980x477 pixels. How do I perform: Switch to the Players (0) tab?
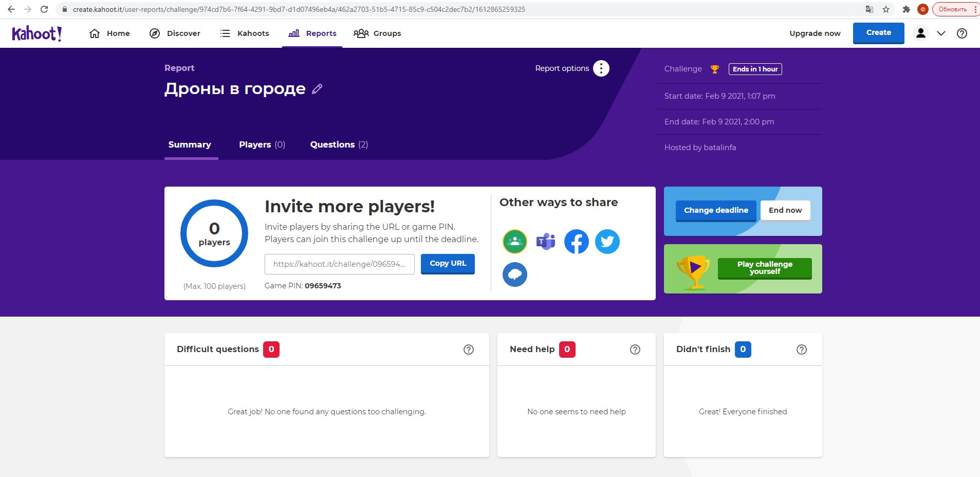[x=262, y=145]
